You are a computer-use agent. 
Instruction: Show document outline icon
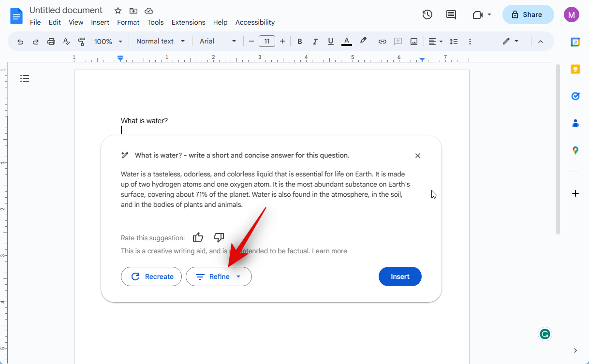pyautogui.click(x=25, y=78)
